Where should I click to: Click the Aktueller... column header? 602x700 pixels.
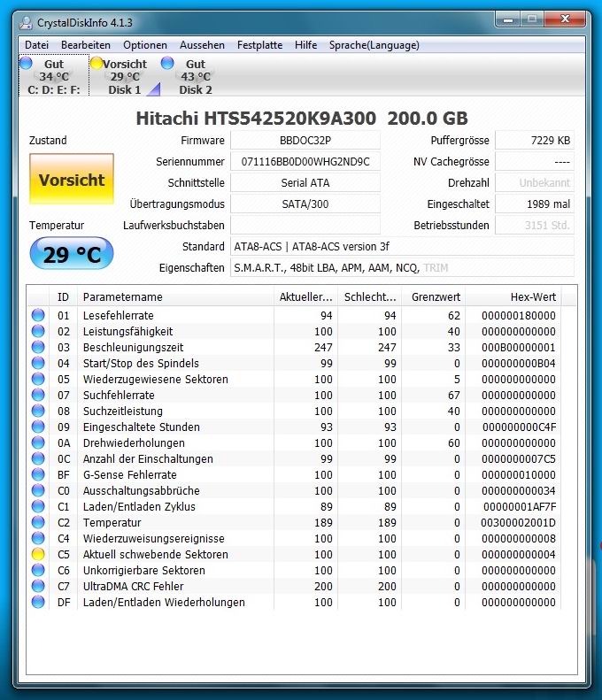pos(306,296)
